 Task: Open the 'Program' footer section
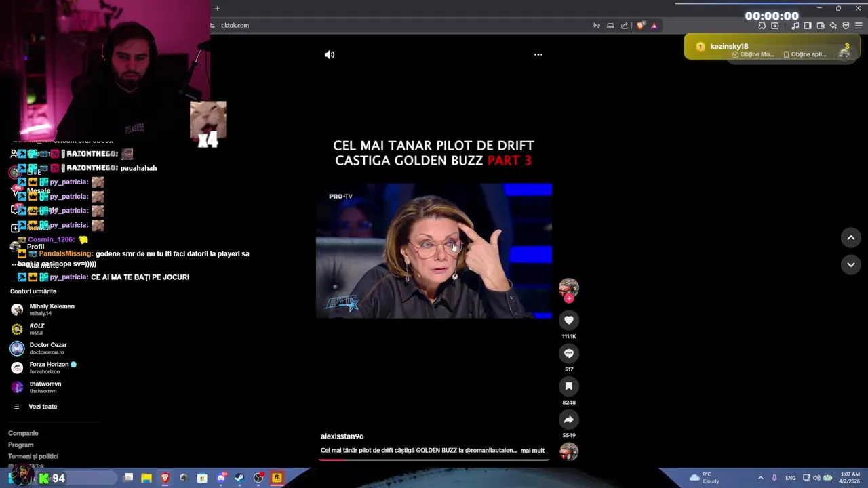click(20, 445)
